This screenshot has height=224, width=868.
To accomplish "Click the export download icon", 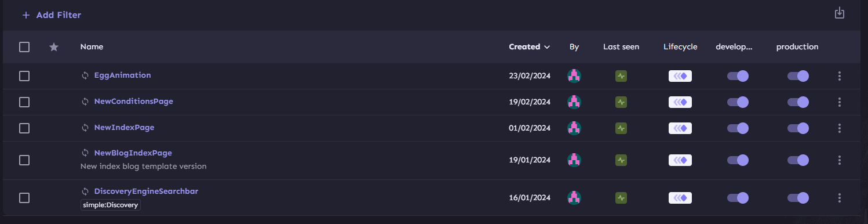I will click(x=839, y=13).
